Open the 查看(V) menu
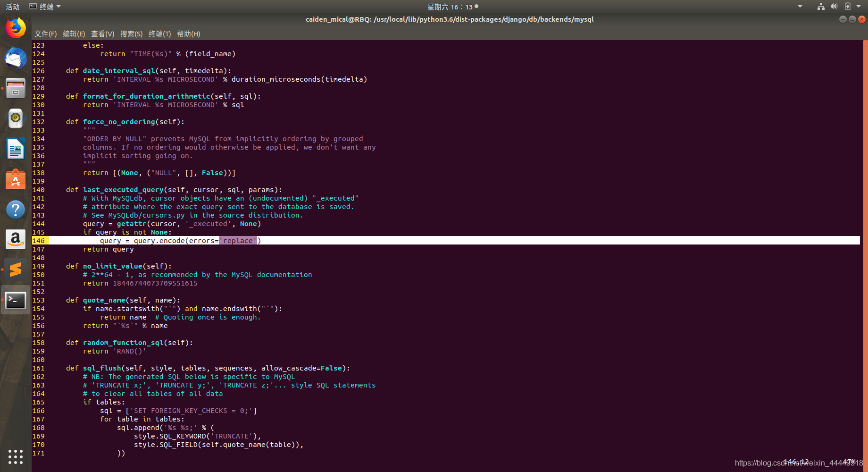The width and height of the screenshot is (868, 472). click(103, 34)
